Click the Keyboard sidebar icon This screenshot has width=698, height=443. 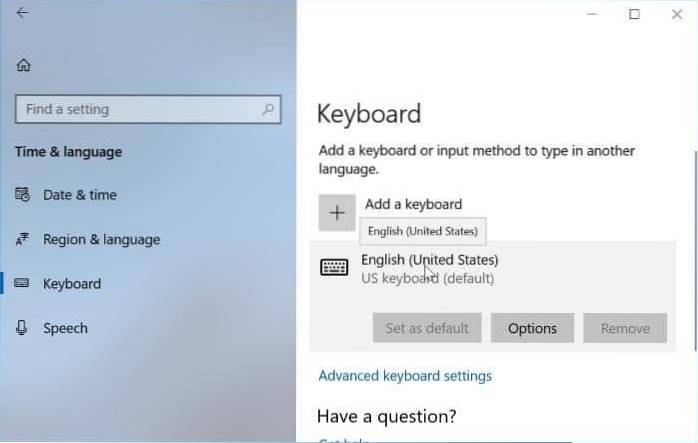[23, 284]
